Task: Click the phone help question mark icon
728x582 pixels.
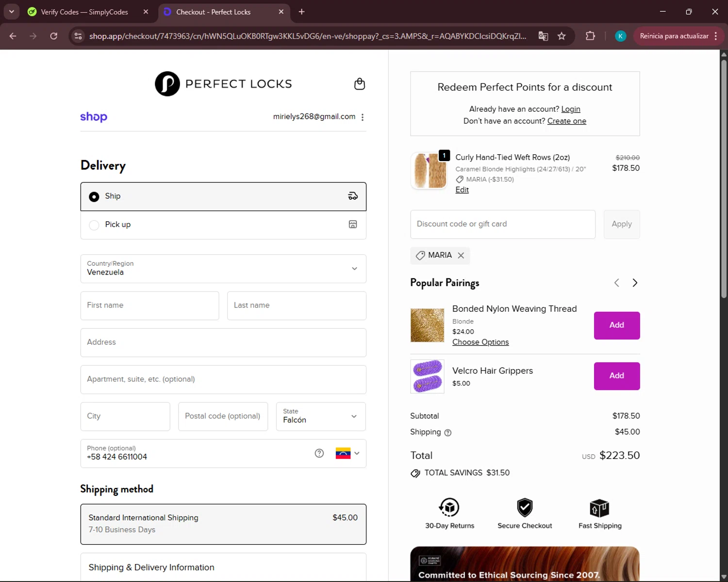Action: click(x=319, y=453)
